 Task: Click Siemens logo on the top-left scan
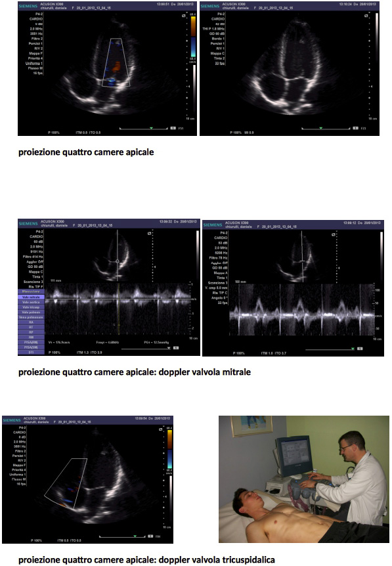coord(28,6)
